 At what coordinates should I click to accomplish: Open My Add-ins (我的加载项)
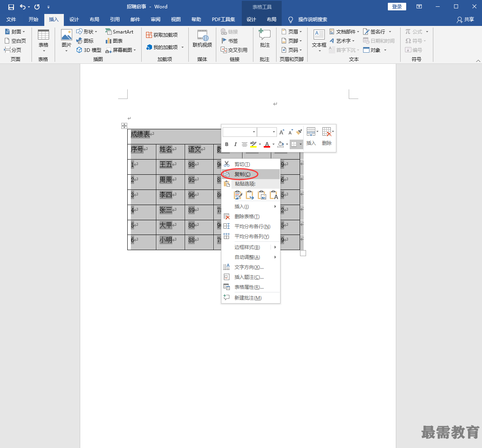tap(165, 47)
